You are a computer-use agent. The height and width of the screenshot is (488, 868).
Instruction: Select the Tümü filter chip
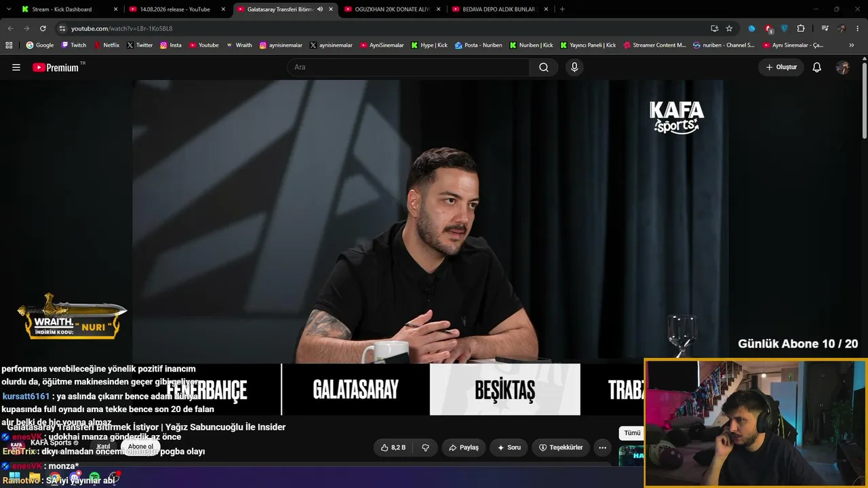click(x=632, y=433)
